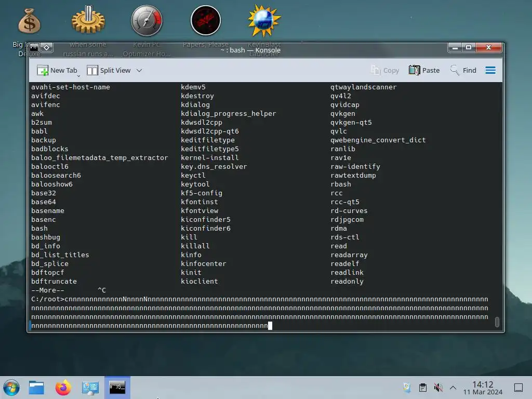Open the notes tray icon in system tray

(407, 388)
